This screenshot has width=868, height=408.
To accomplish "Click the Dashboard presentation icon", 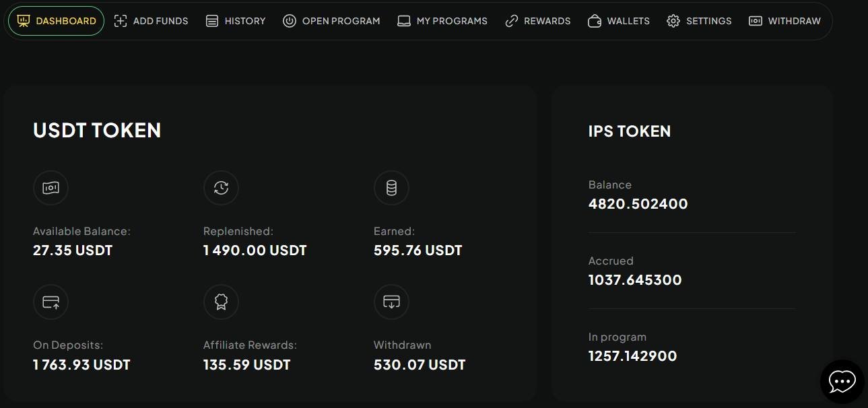I will tap(24, 21).
